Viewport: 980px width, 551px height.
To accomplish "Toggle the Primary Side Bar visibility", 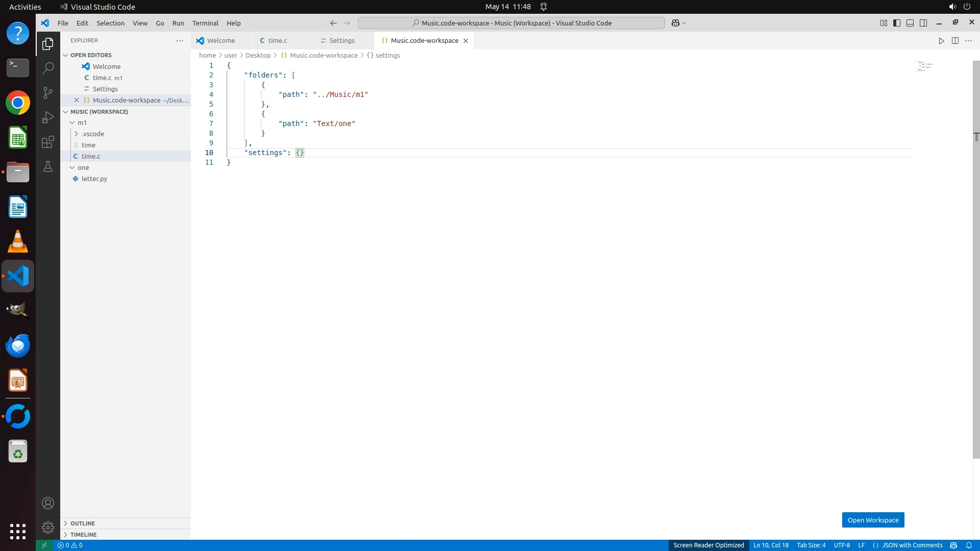I will (x=896, y=23).
